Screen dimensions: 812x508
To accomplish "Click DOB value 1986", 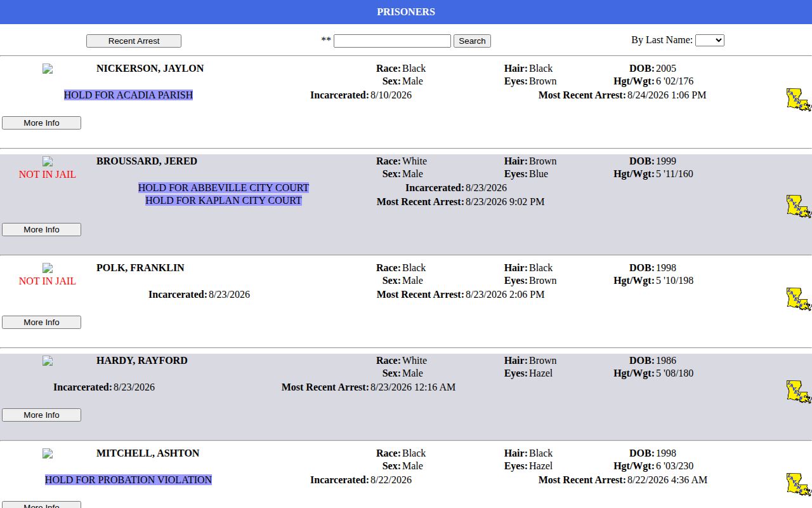I will (666, 361).
